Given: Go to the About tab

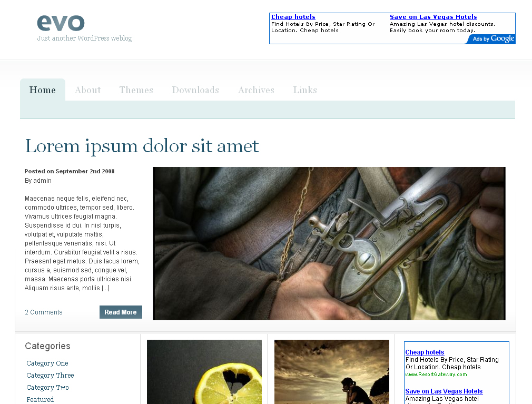Looking at the screenshot, I should click(x=88, y=90).
